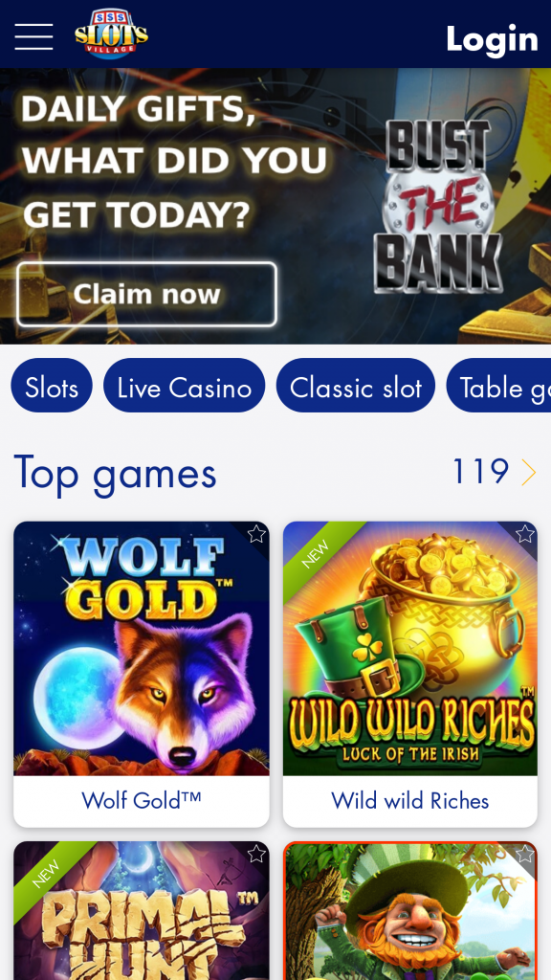Open the Primal Hunt game thumbnail
This screenshot has width=551, height=980.
click(x=142, y=911)
